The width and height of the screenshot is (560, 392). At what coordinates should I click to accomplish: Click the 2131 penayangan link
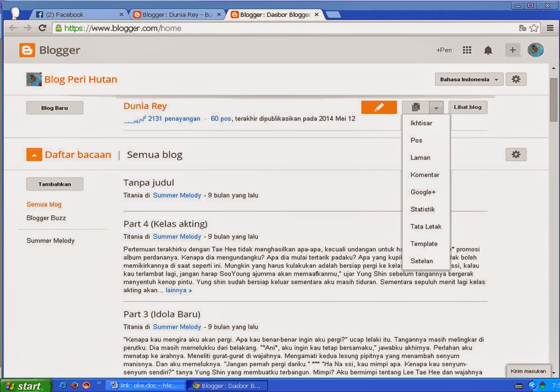tap(174, 119)
